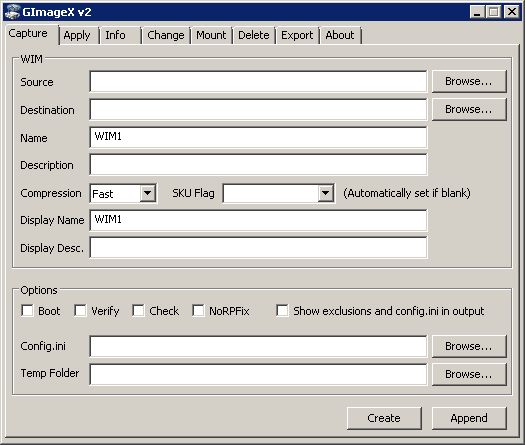Click the Append button
The image size is (525, 445).
pos(469,418)
